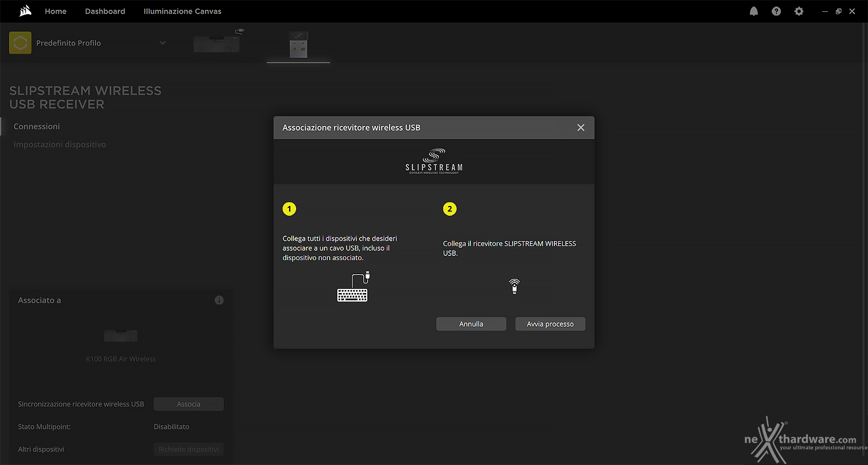Click info icon in Associato a panel
This screenshot has height=465, width=868.
[x=219, y=300]
